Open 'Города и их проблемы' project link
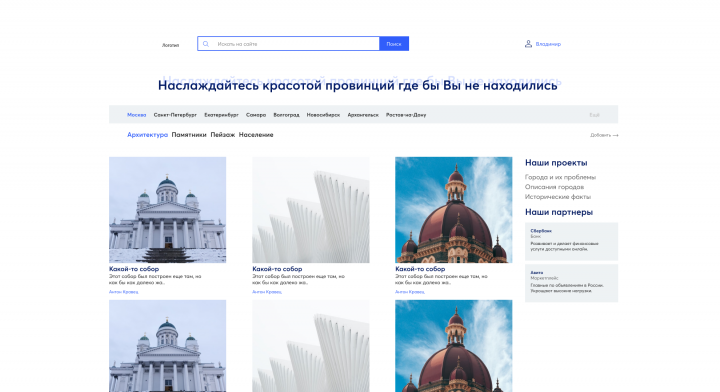This screenshot has height=392, width=720. [x=560, y=177]
